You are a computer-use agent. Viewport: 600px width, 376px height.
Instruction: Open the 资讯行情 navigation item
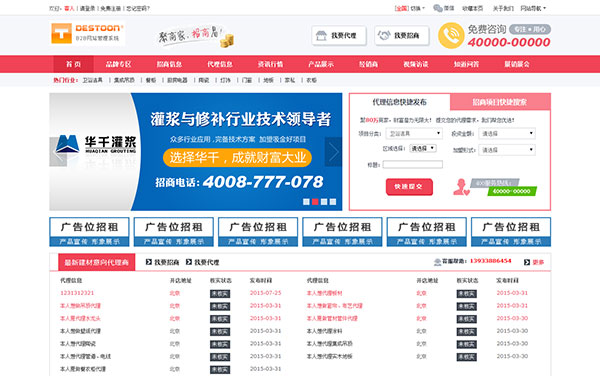271,64
